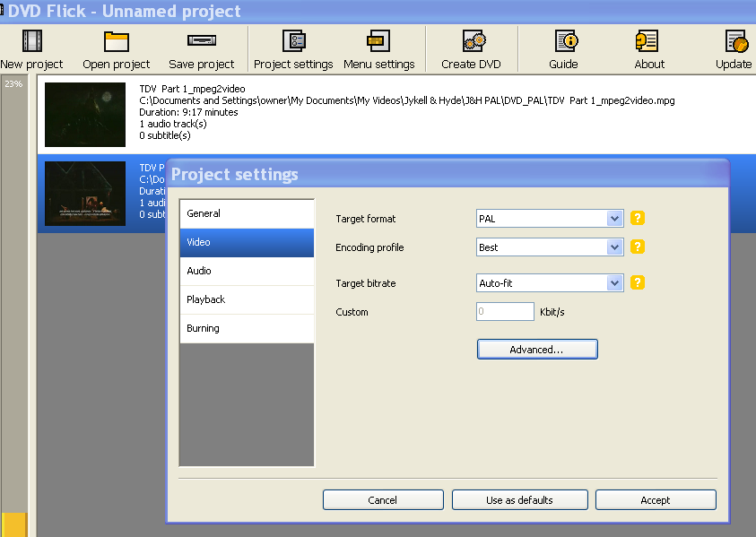This screenshot has width=756, height=537.
Task: Click the Accept button
Action: pos(656,500)
